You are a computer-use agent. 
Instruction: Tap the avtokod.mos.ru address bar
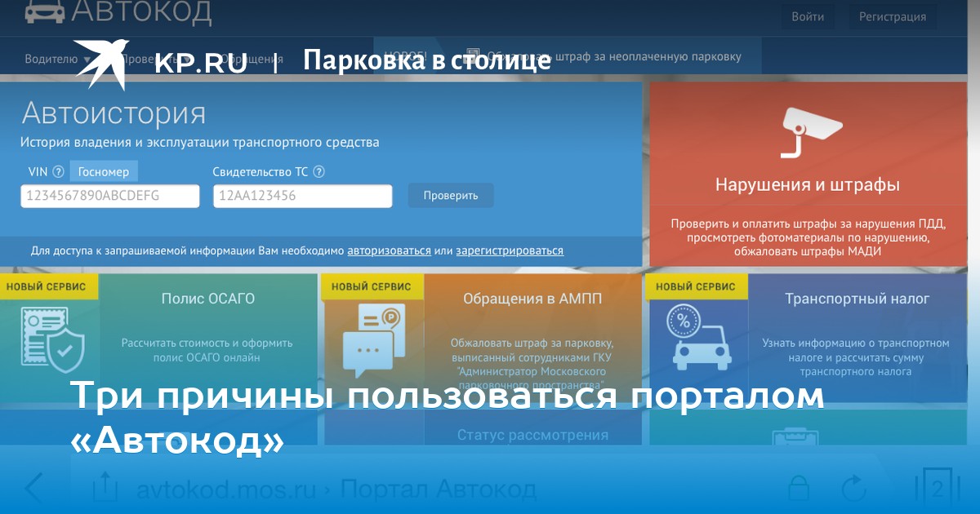pos(336,490)
